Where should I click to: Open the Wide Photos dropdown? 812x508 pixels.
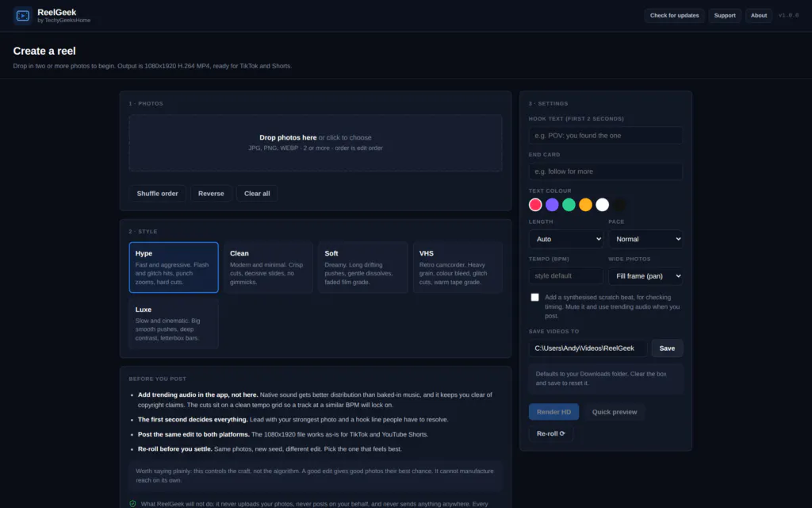pos(645,275)
